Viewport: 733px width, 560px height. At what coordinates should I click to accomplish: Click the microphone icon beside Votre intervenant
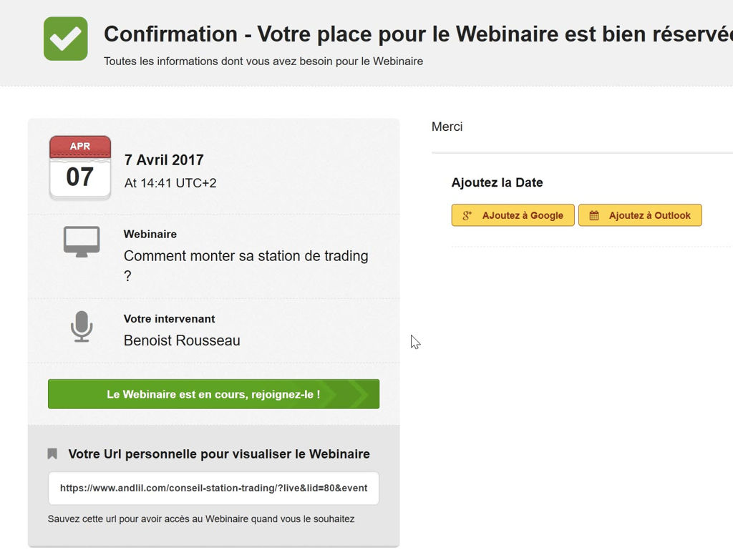pos(82,327)
